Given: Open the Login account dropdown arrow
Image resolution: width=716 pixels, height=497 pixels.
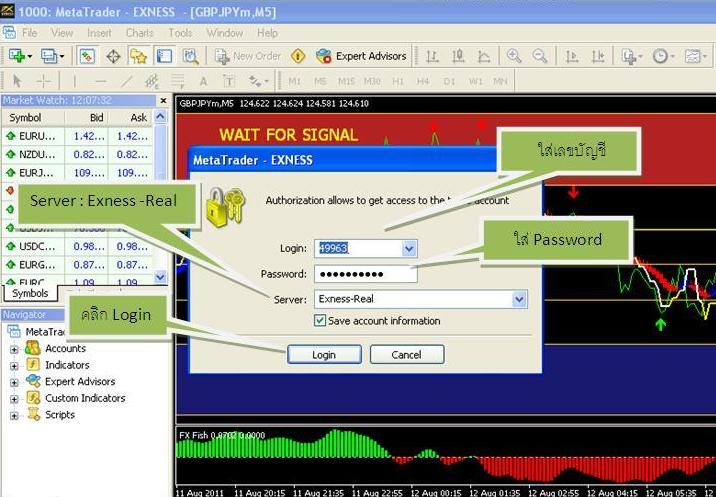Looking at the screenshot, I should click(409, 248).
